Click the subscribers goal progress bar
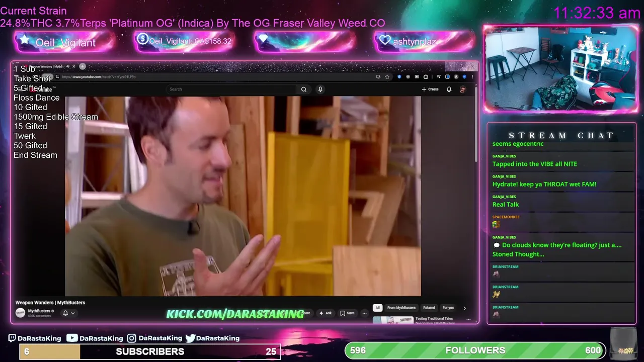The height and width of the screenshot is (362, 644). pyautogui.click(x=150, y=351)
